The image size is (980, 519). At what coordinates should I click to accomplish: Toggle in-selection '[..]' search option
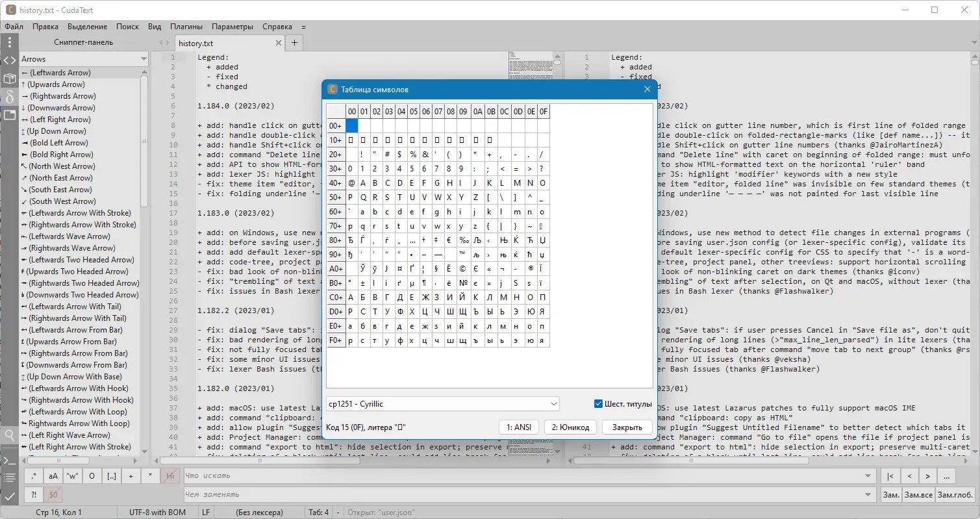(112, 476)
